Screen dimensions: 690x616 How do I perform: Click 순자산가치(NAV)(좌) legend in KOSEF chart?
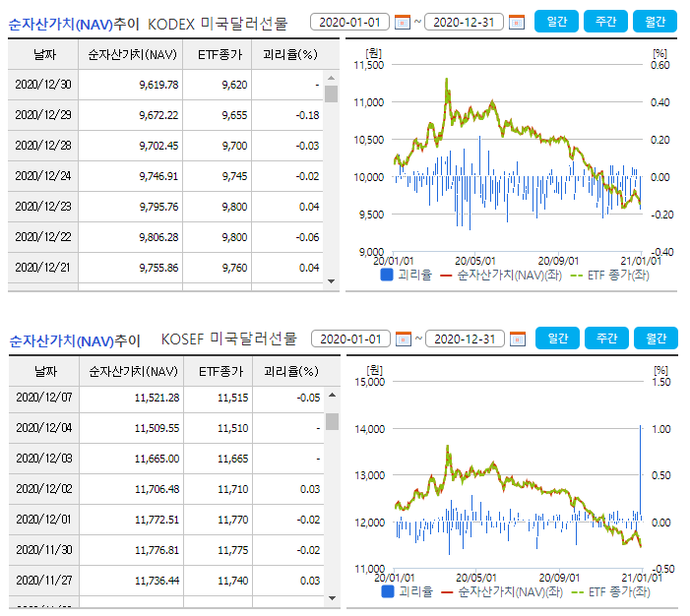502,592
